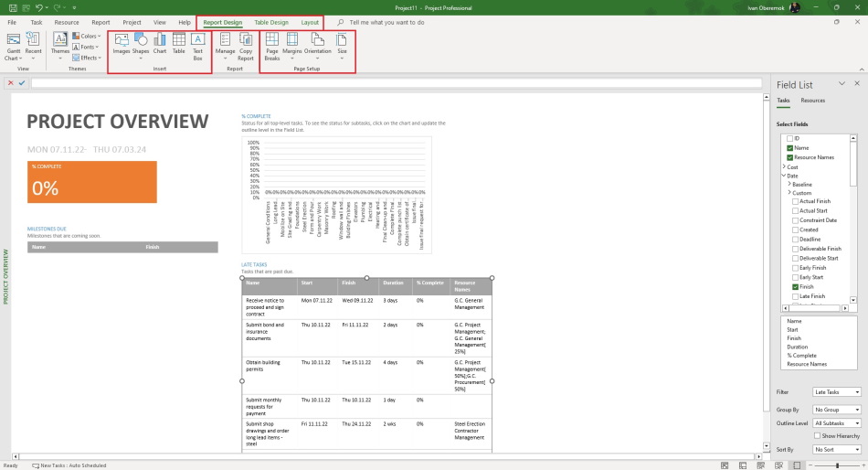The width and height of the screenshot is (868, 470).
Task: Check the ID field checkbox
Action: pos(790,139)
